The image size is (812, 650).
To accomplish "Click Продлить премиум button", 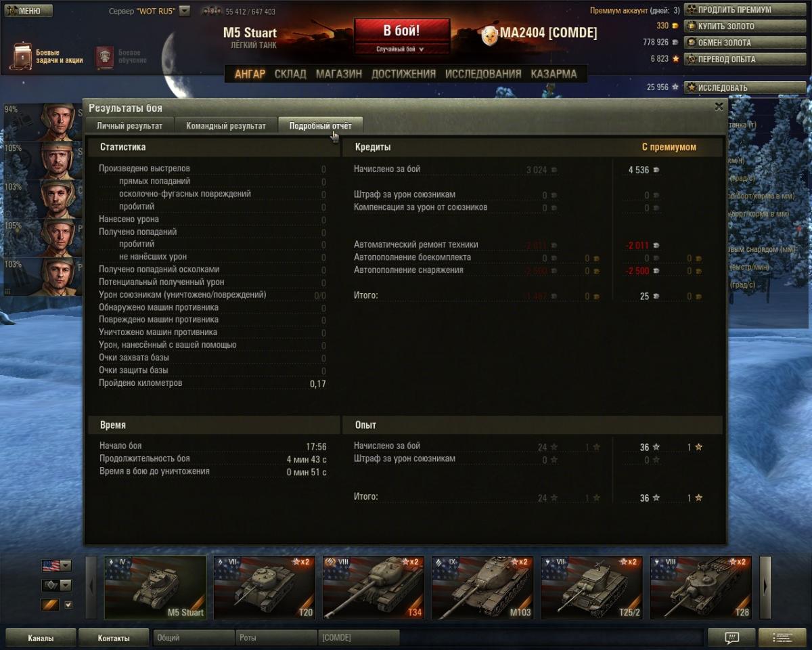I will 745,9.
